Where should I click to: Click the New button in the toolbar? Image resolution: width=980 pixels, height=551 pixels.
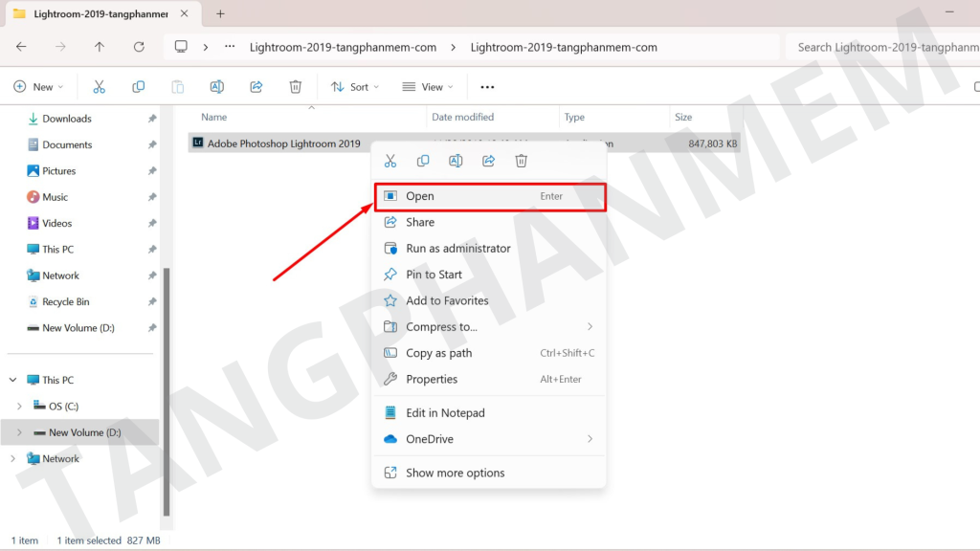pyautogui.click(x=38, y=87)
